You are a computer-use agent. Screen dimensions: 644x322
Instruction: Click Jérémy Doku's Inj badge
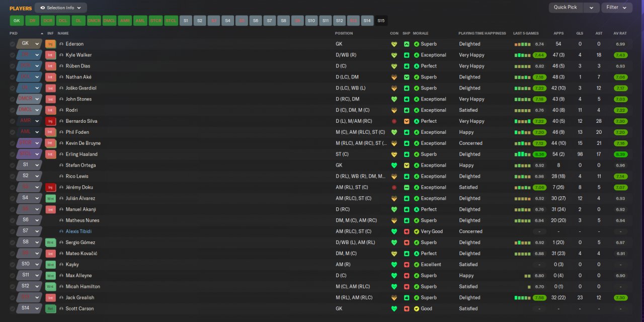coord(50,187)
